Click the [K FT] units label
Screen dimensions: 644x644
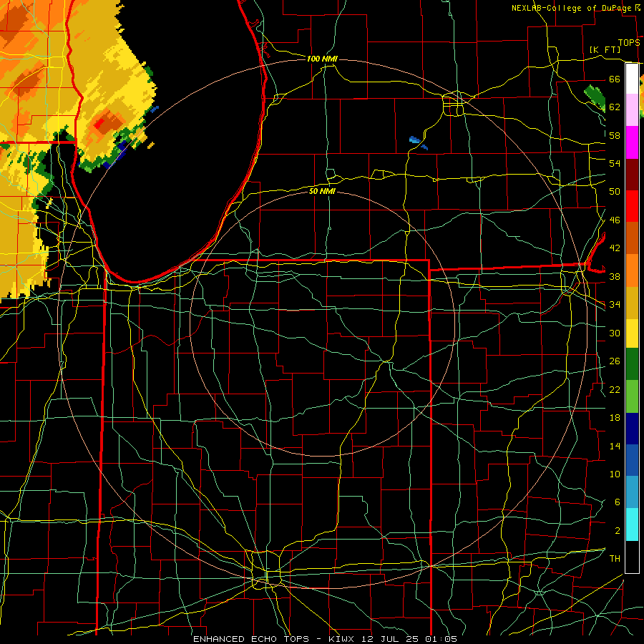(605, 49)
